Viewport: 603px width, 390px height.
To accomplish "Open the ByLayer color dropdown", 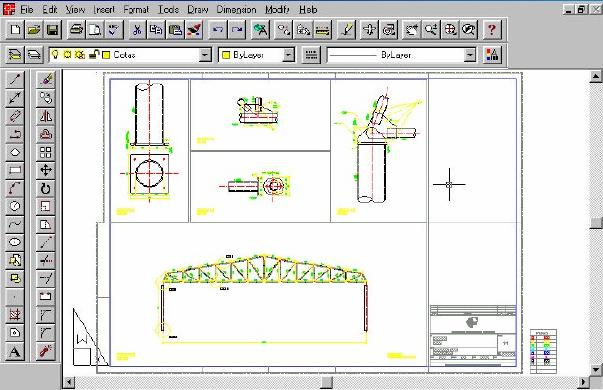I will tap(288, 55).
